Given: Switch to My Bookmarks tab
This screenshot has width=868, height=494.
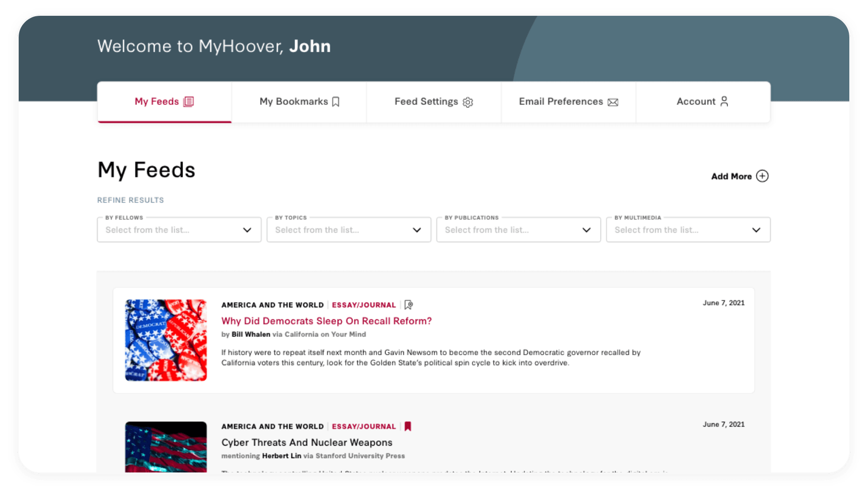Looking at the screenshot, I should point(299,101).
